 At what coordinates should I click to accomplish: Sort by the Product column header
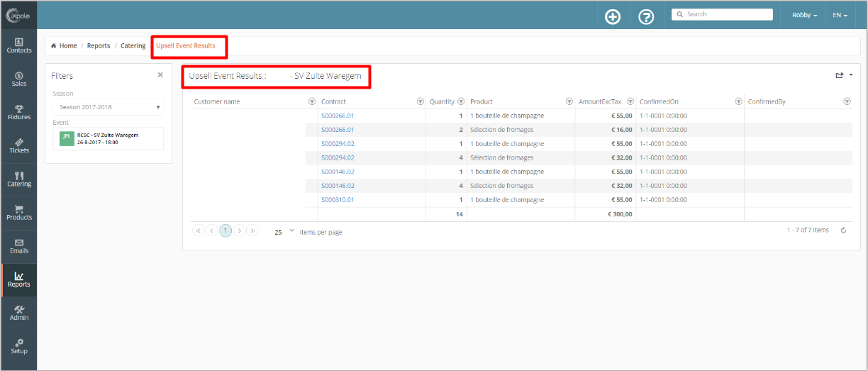(482, 101)
